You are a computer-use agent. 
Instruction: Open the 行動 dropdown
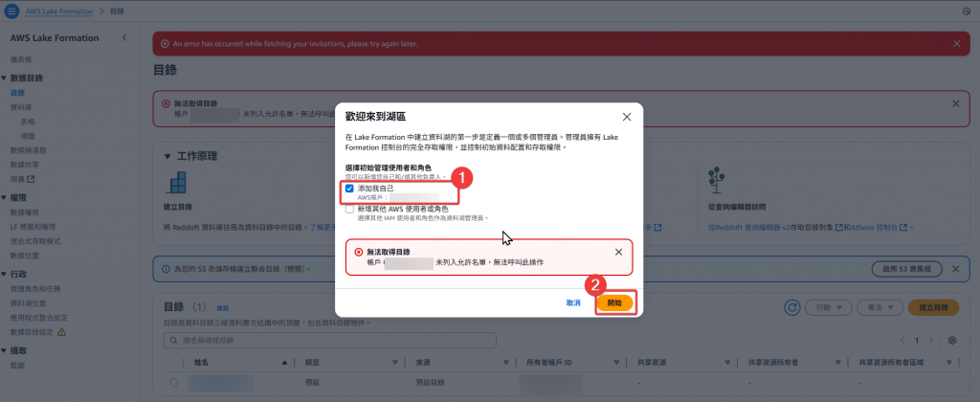pos(829,307)
